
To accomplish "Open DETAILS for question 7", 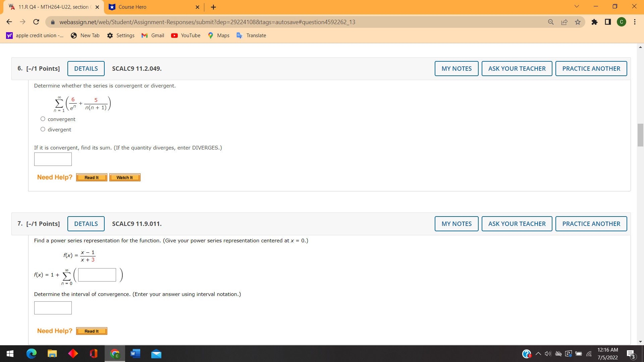I will click(86, 224).
